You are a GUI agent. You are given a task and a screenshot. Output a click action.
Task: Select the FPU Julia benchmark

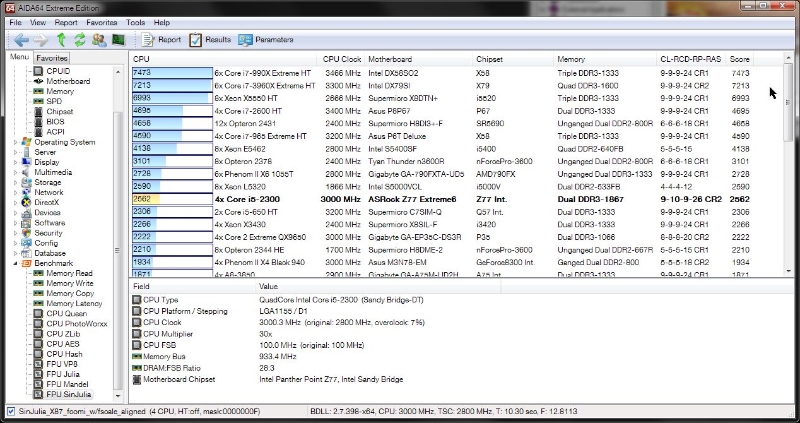pyautogui.click(x=63, y=375)
